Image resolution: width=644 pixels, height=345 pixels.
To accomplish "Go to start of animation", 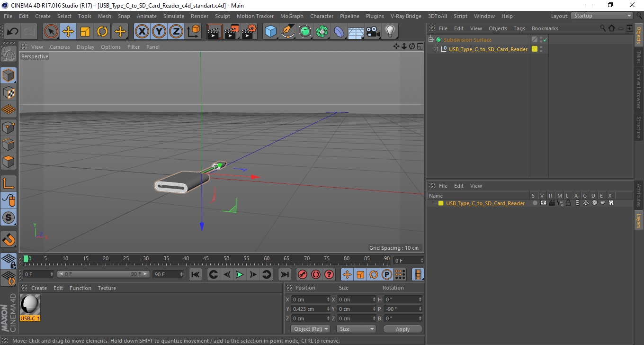I will (195, 274).
